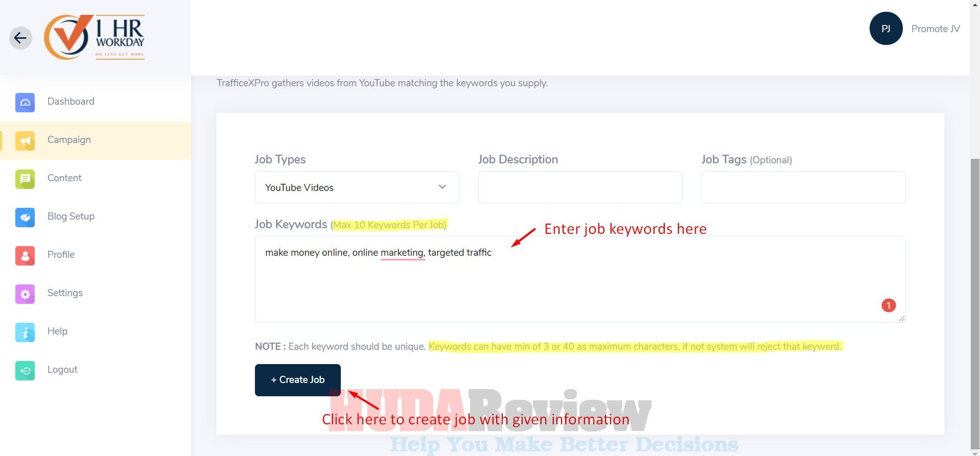Image resolution: width=980 pixels, height=456 pixels.
Task: Navigate to Blog Setup
Action: pyautogui.click(x=71, y=216)
